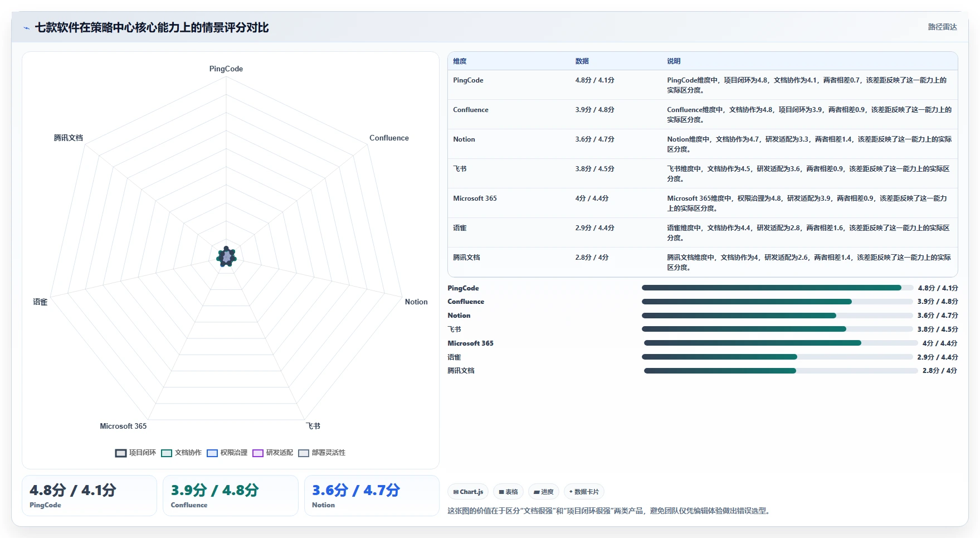
Task: Click the 维度 column header
Action: 460,61
